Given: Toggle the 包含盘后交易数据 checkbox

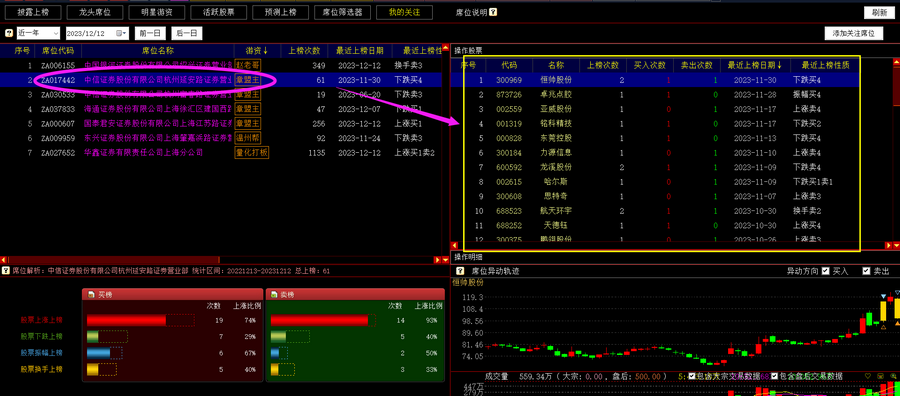Looking at the screenshot, I should [x=775, y=376].
